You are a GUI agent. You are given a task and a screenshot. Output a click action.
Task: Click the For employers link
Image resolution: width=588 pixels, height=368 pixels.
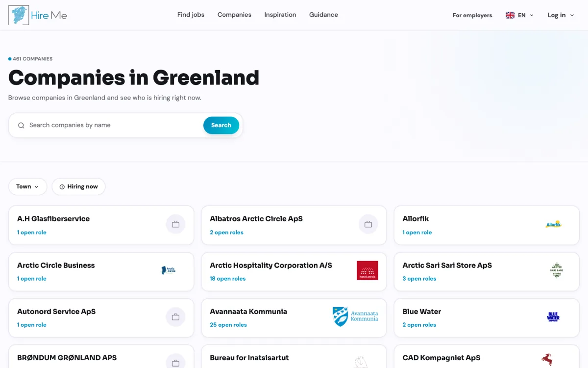(x=472, y=15)
